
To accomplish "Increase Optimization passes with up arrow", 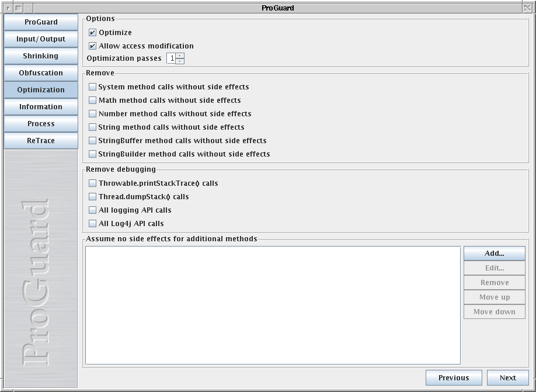I will (x=180, y=55).
